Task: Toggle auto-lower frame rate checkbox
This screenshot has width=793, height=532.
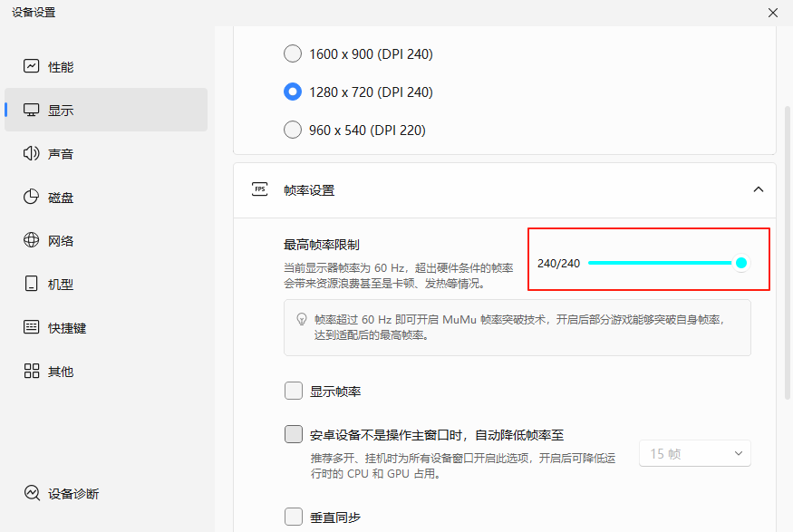Action: [294, 434]
